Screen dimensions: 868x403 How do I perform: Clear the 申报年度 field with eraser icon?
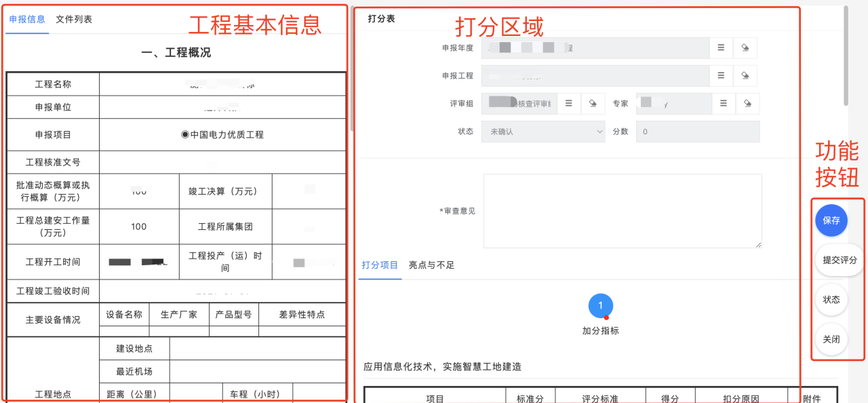pos(745,47)
